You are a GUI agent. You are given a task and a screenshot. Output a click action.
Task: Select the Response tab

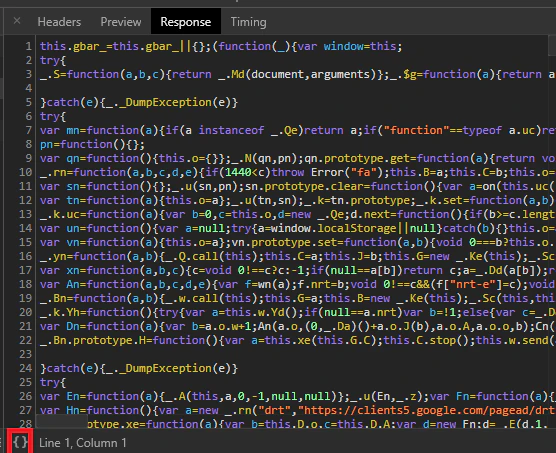(x=186, y=22)
